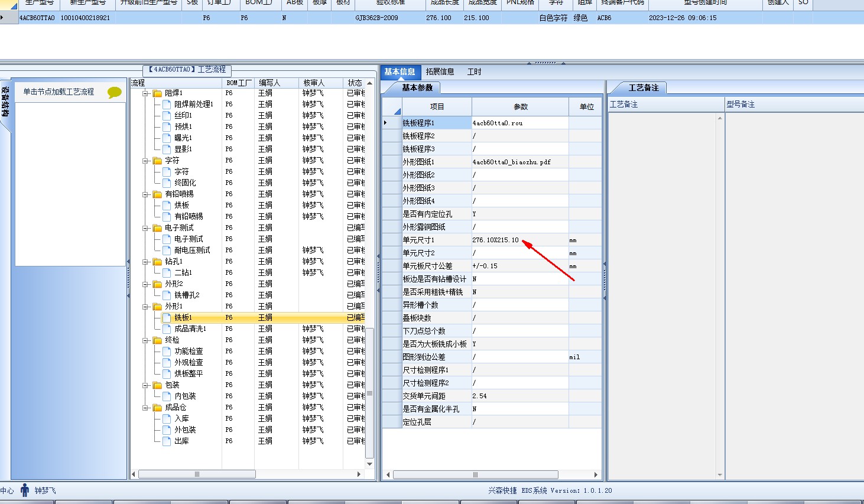
Task: Click the document icon next to 二钻1
Action: (167, 273)
